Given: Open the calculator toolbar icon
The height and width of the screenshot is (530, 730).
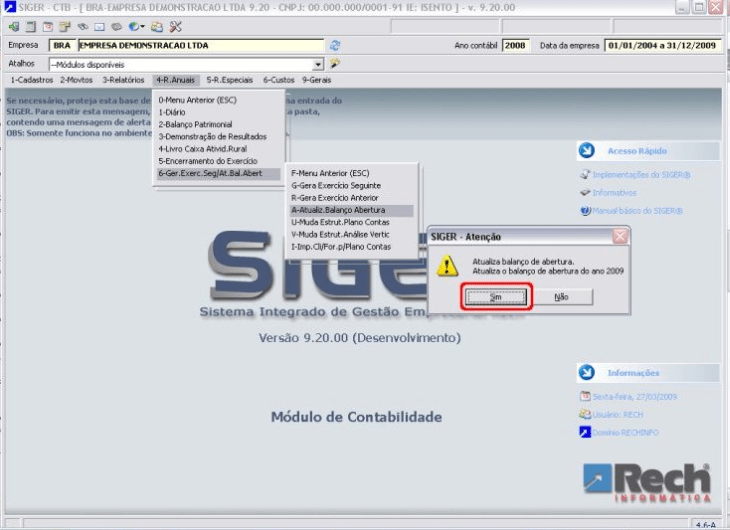Looking at the screenshot, I should 31,27.
